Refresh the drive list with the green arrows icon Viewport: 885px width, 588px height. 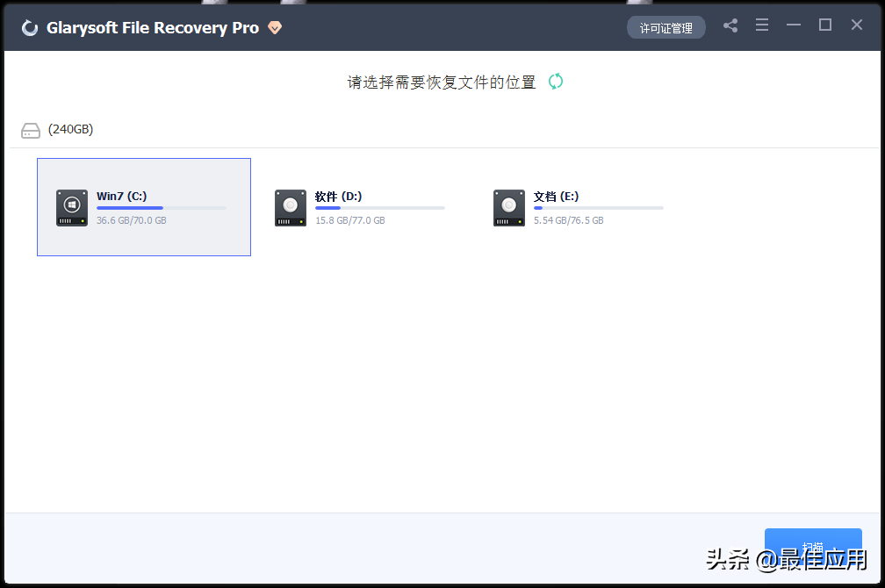(x=556, y=82)
